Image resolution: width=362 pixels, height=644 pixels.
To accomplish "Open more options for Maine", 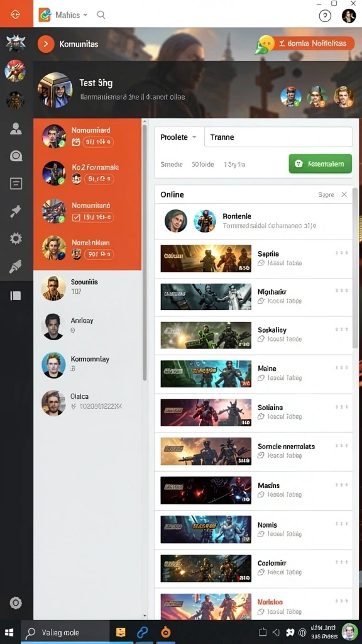I will 341,368.
